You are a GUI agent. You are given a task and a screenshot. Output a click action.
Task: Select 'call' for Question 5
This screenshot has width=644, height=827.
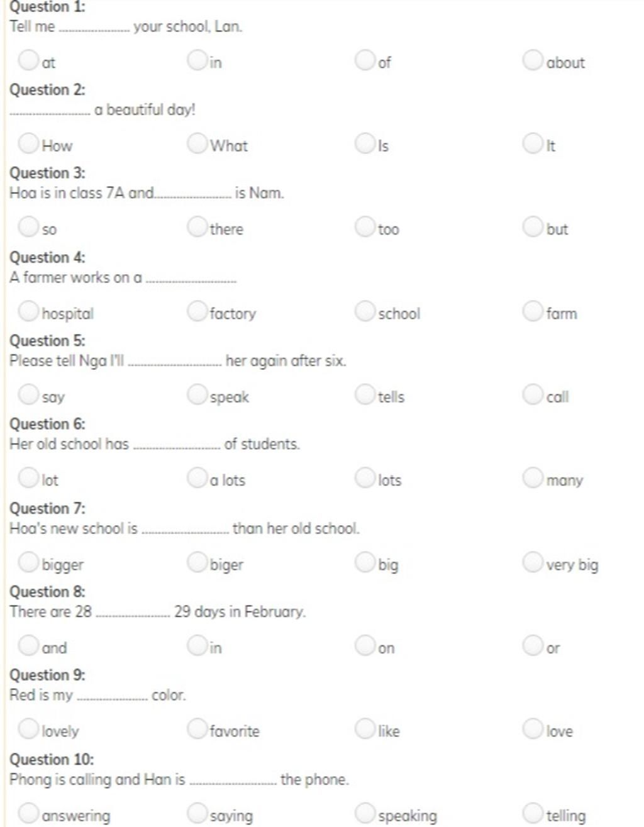point(533,394)
